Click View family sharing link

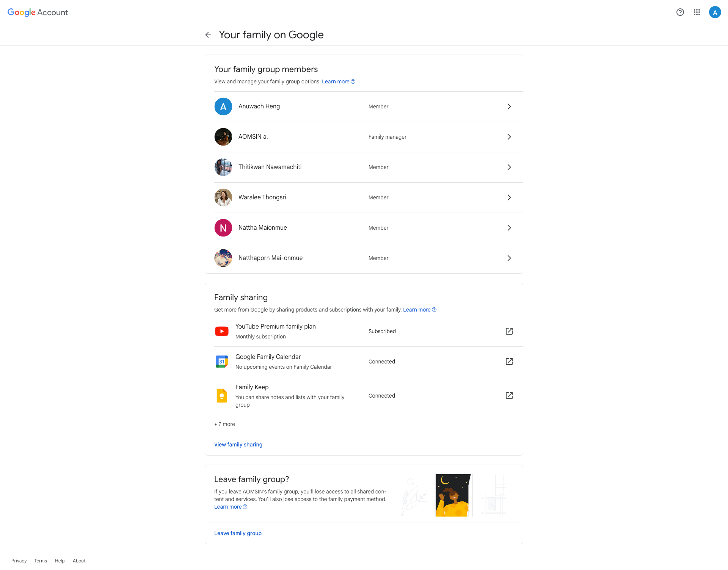tap(238, 445)
